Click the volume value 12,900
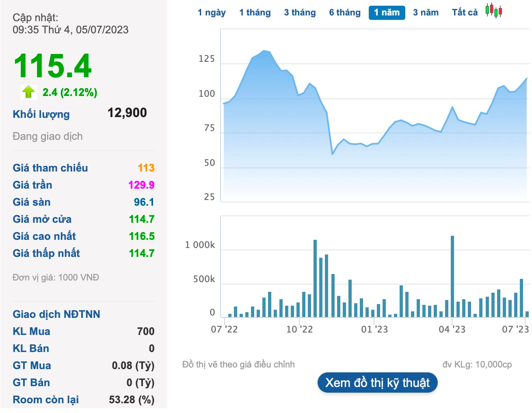The image size is (532, 413). [x=127, y=113]
